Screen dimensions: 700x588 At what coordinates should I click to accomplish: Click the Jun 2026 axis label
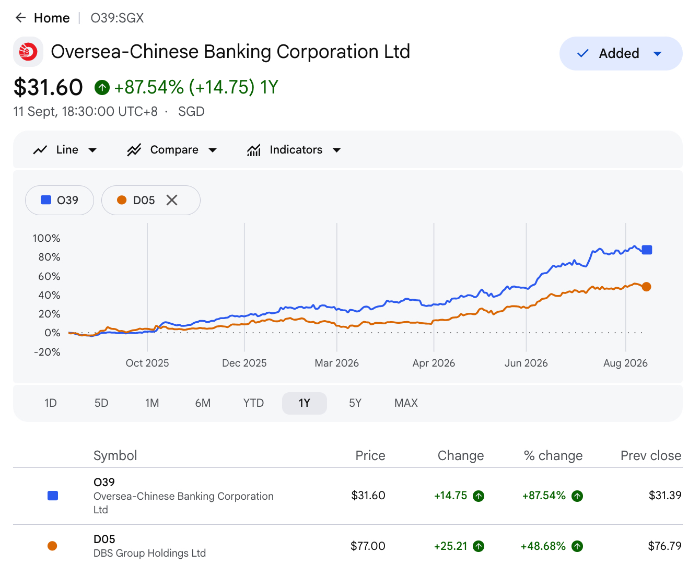(526, 363)
